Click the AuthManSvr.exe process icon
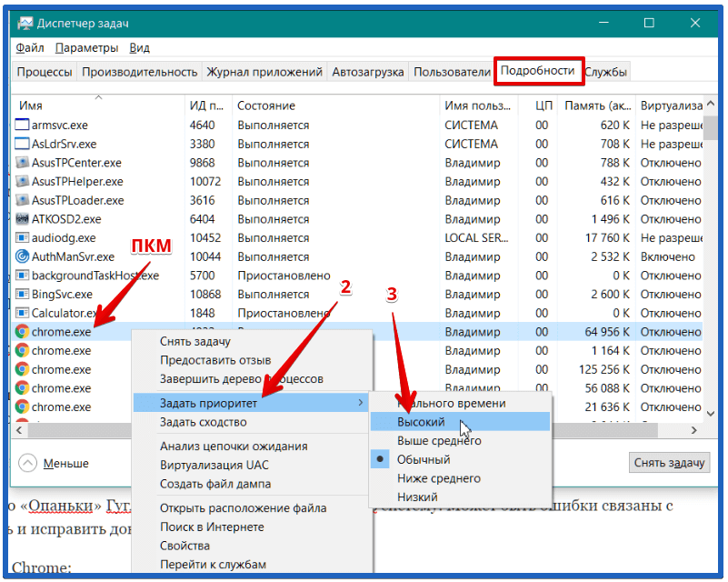Viewport: 728px width, 582px height. (x=22, y=256)
